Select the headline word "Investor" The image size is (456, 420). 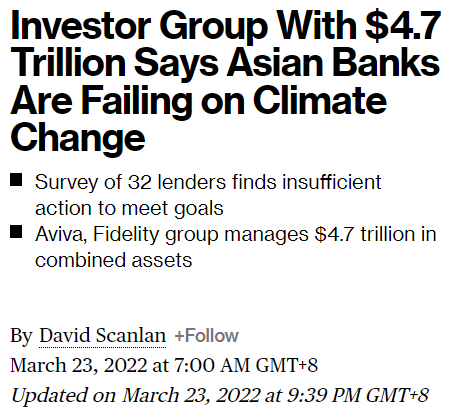click(x=81, y=26)
